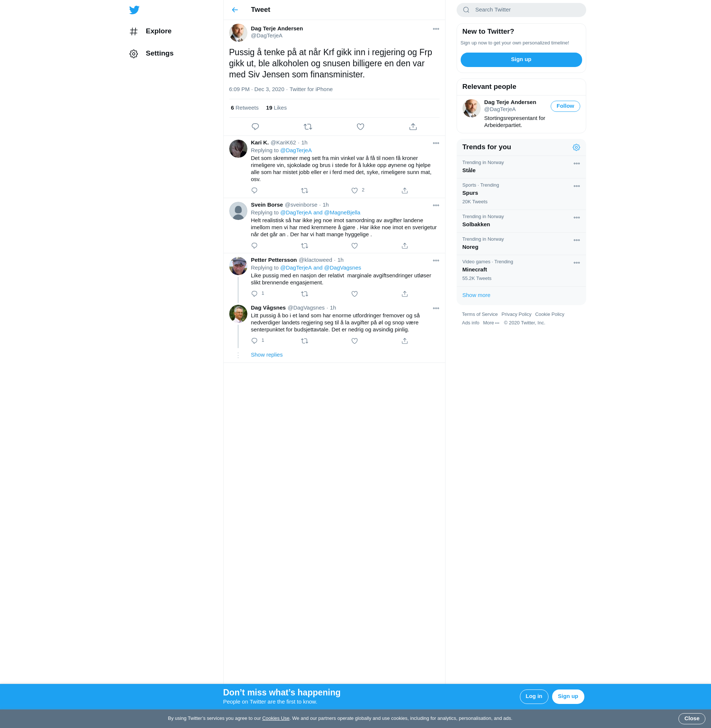Image resolution: width=711 pixels, height=728 pixels.
Task: Open more menu on Kari K.'s reply
Action: tap(436, 143)
